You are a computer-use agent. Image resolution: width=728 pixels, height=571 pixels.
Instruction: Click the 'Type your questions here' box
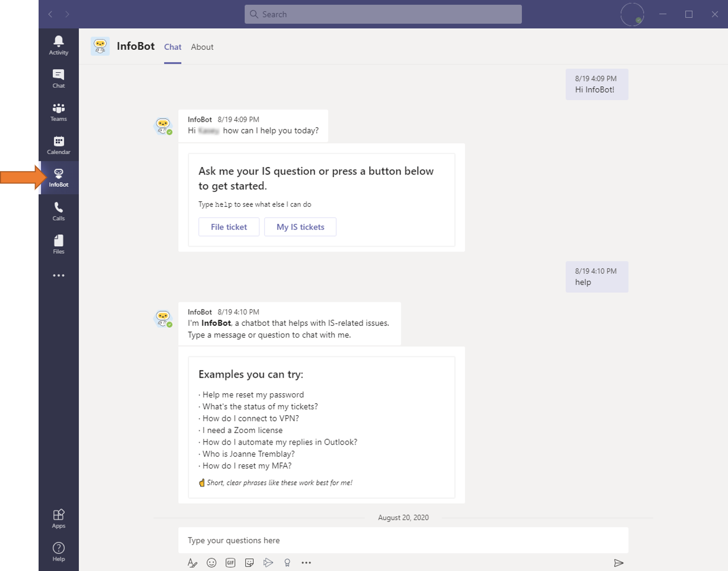click(403, 541)
